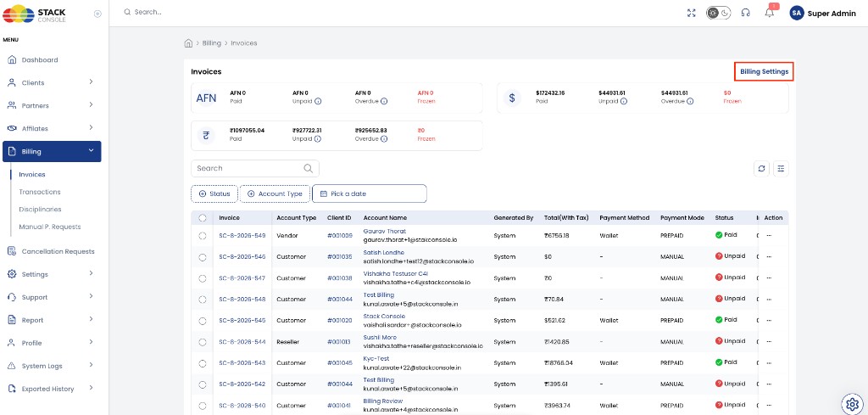868x415 pixels.
Task: Select all invoices with header checkbox
Action: click(202, 218)
